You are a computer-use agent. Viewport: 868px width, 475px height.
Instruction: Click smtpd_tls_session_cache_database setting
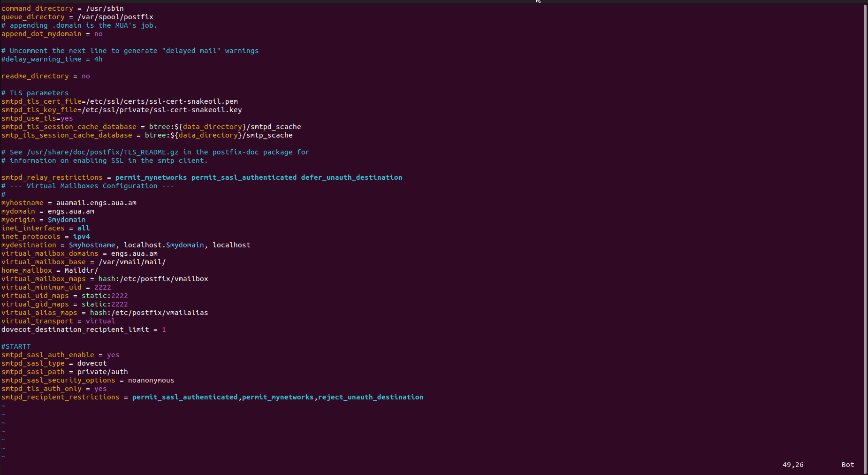(69, 127)
